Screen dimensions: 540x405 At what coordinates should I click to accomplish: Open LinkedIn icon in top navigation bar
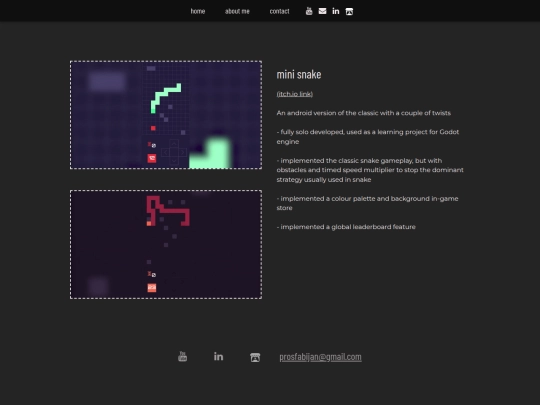coord(336,11)
